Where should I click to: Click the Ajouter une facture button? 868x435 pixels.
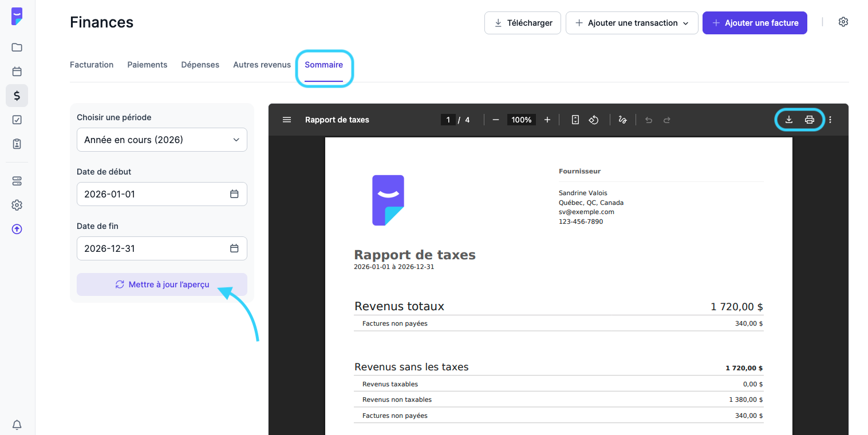pos(754,23)
